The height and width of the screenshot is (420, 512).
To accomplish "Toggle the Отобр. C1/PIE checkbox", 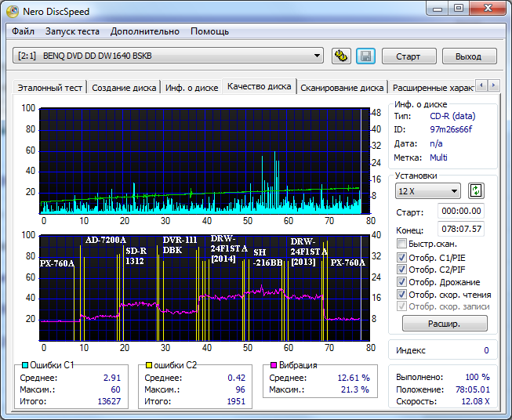I will pos(402,257).
